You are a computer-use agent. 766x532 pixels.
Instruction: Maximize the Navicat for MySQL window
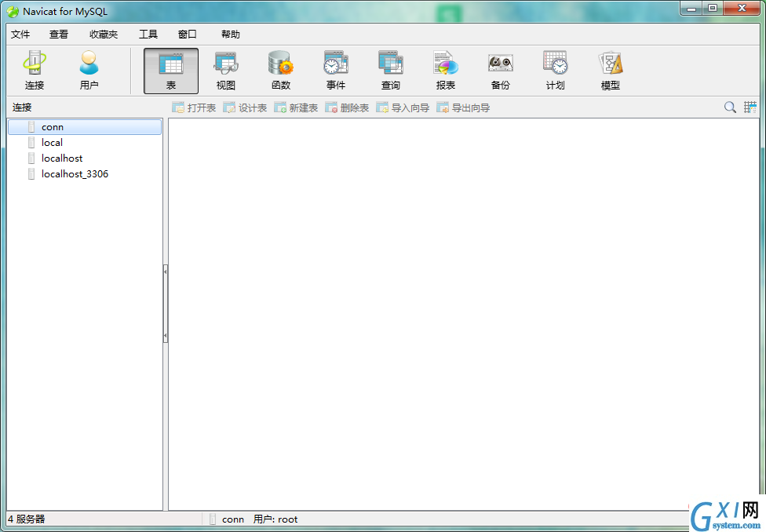point(713,9)
